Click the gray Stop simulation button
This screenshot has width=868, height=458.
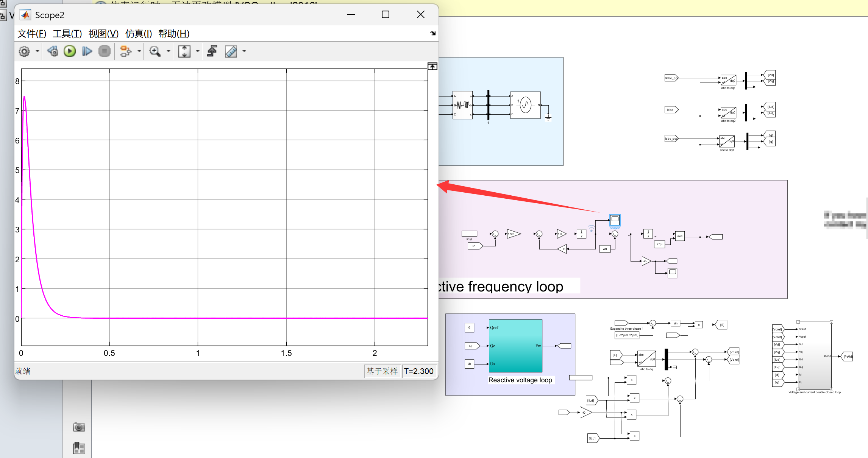pyautogui.click(x=105, y=51)
